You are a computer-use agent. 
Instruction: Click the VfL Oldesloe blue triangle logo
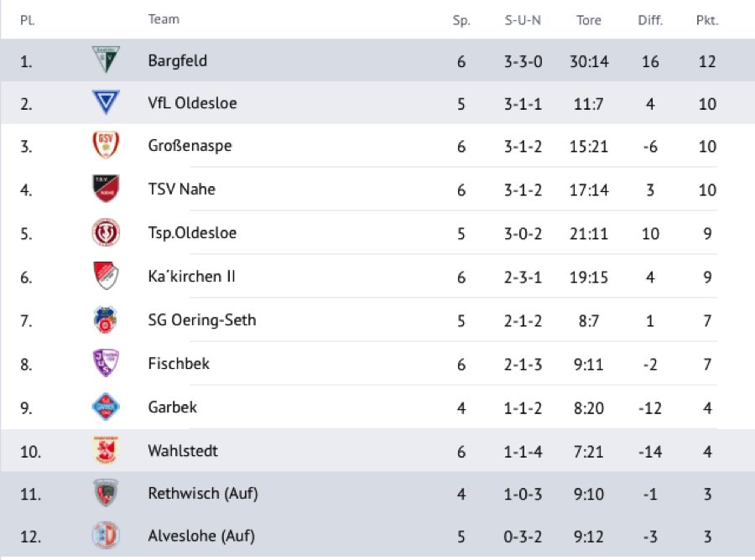pos(106,103)
